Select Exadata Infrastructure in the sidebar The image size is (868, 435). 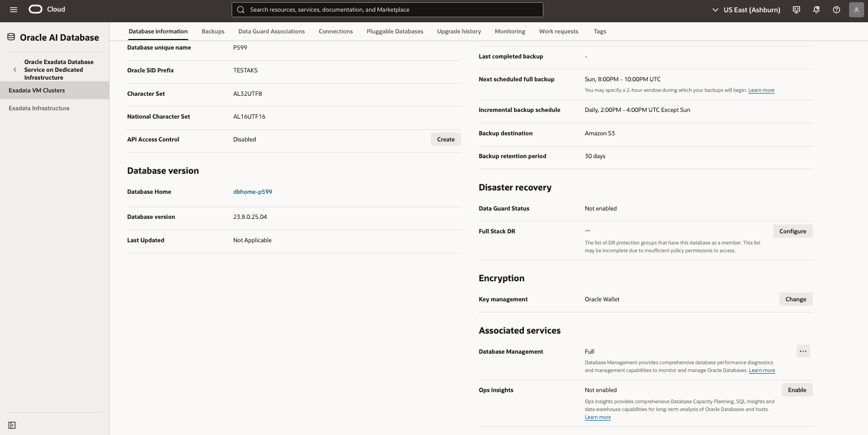[x=55, y=108]
